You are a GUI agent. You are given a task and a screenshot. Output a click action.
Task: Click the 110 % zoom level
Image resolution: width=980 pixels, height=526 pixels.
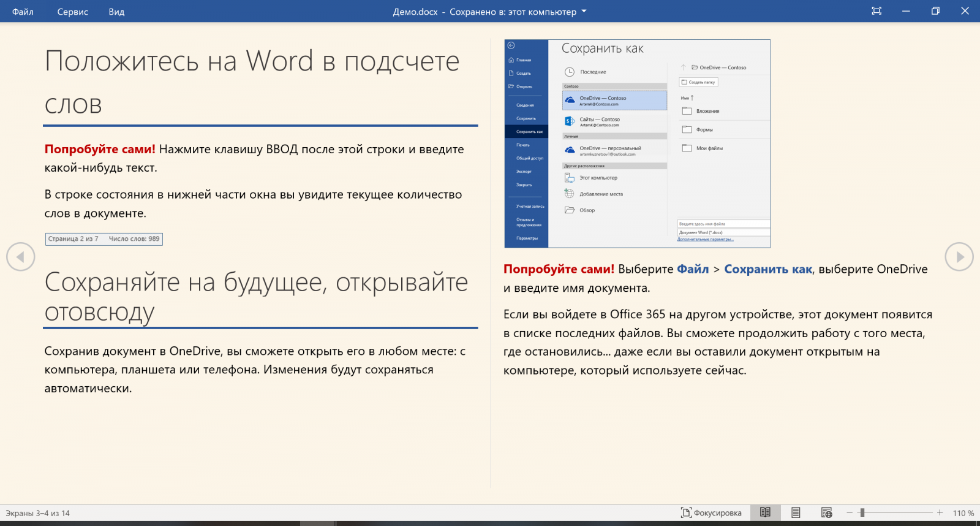click(963, 513)
